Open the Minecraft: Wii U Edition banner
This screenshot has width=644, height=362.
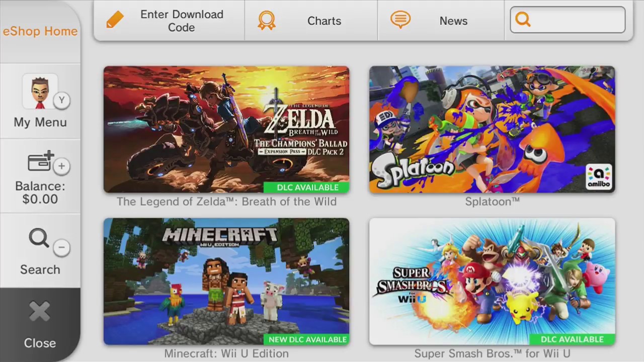pos(226,282)
